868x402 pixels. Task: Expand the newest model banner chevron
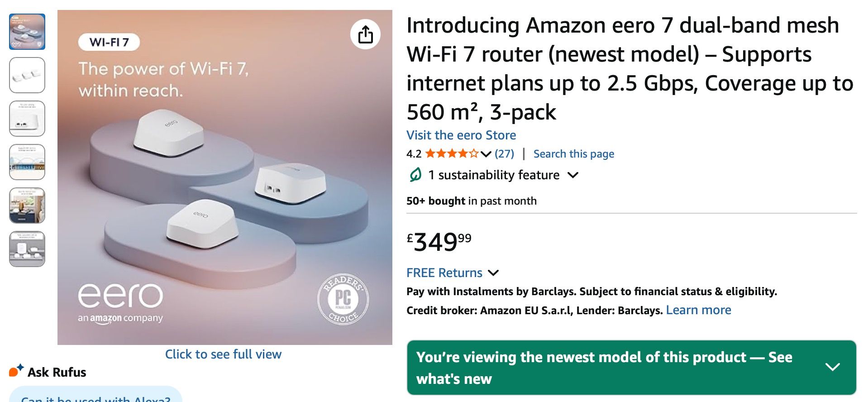pyautogui.click(x=832, y=367)
